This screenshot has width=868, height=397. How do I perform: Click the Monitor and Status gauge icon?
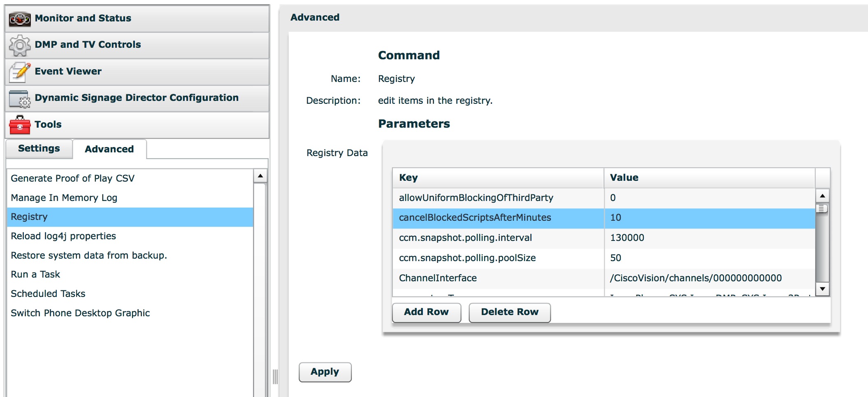pyautogui.click(x=20, y=19)
